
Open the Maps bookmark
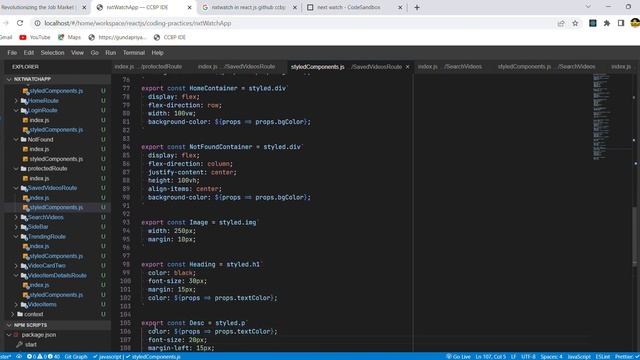click(69, 37)
